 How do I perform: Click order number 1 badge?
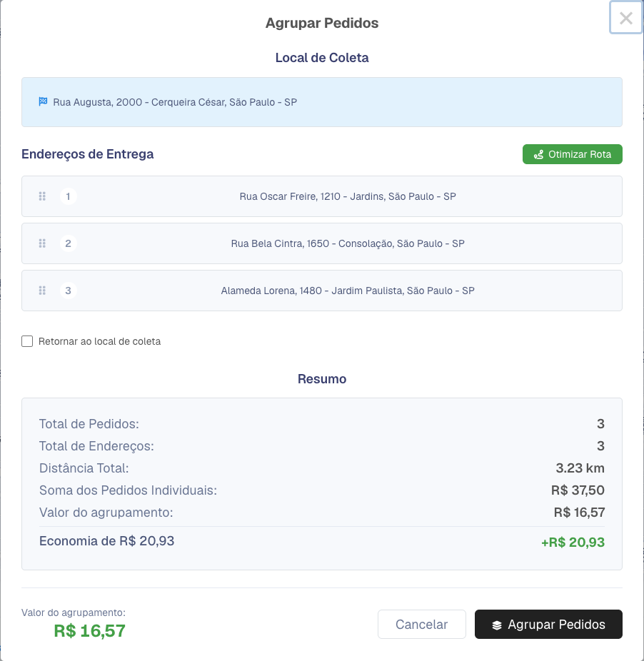click(68, 196)
